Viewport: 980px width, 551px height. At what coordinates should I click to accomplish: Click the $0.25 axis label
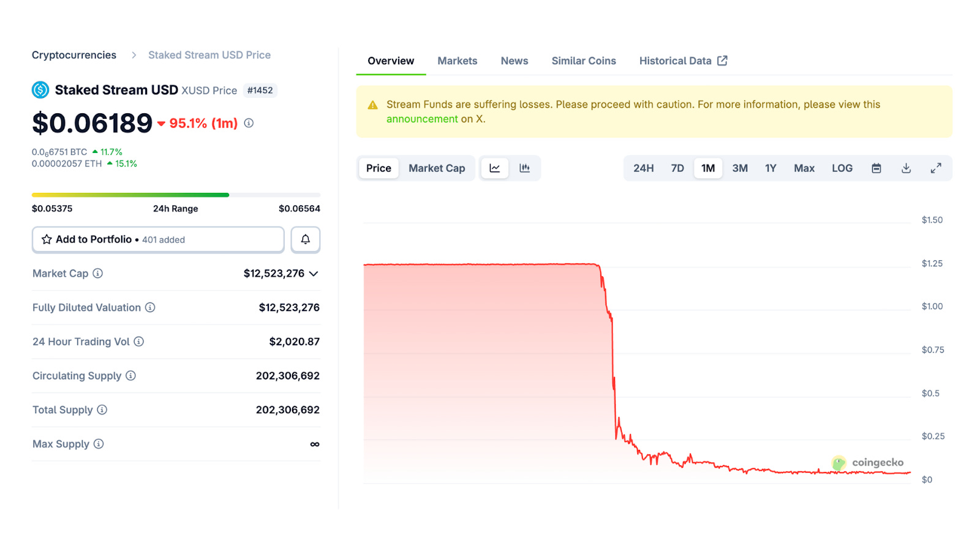933,436
